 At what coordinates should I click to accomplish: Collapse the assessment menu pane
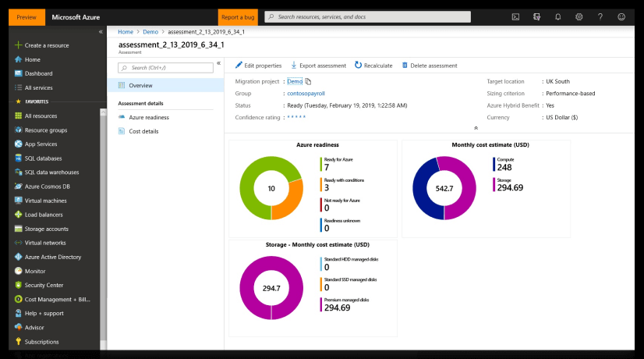tap(218, 63)
